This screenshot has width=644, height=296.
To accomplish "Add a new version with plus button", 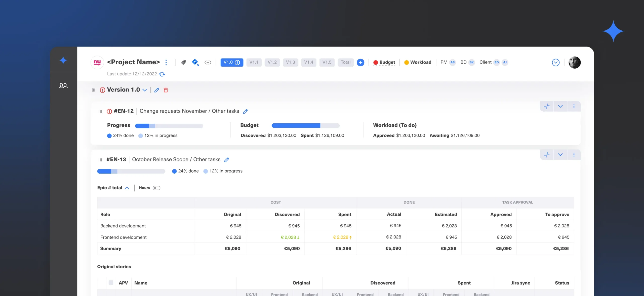I will [x=360, y=63].
